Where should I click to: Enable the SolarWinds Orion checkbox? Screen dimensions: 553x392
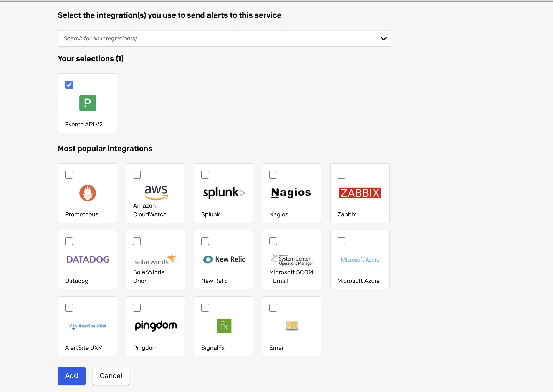tap(137, 241)
